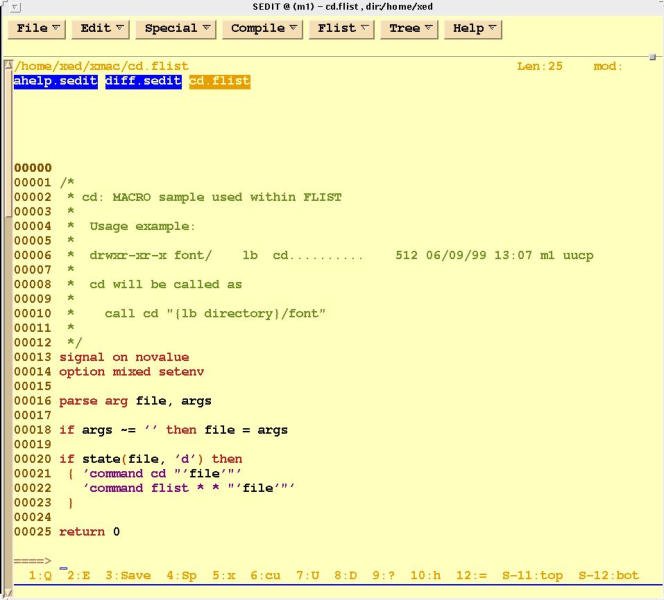Select the cd.flist file tab

220,81
